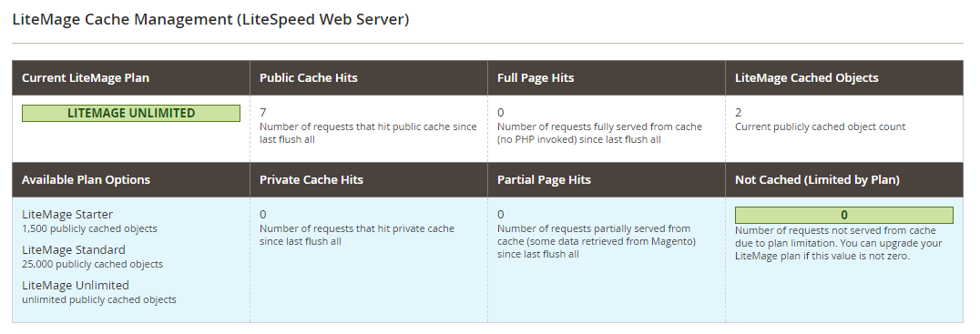Click the plan limitation upgrade description
Screen dimensions: 980x334
[x=838, y=243]
